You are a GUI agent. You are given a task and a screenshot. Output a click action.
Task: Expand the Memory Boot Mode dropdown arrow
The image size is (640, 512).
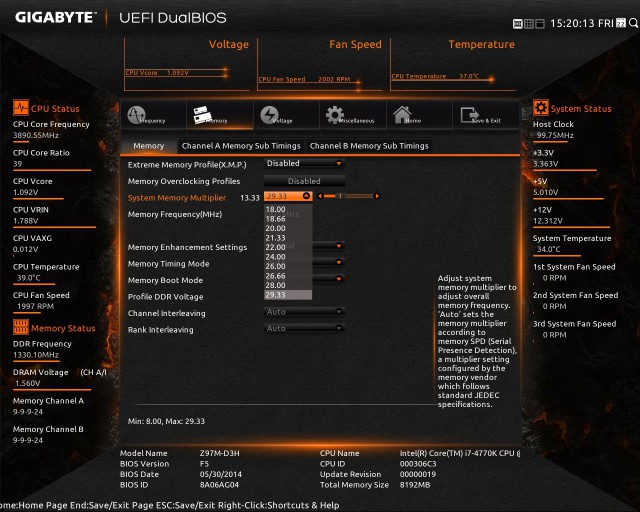coord(338,278)
